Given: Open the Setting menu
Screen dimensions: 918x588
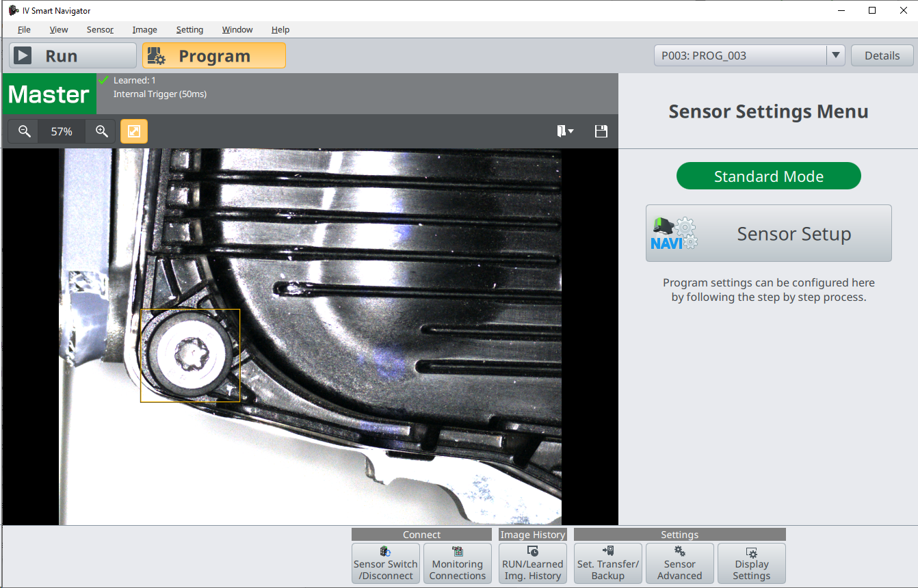Looking at the screenshot, I should [189, 29].
